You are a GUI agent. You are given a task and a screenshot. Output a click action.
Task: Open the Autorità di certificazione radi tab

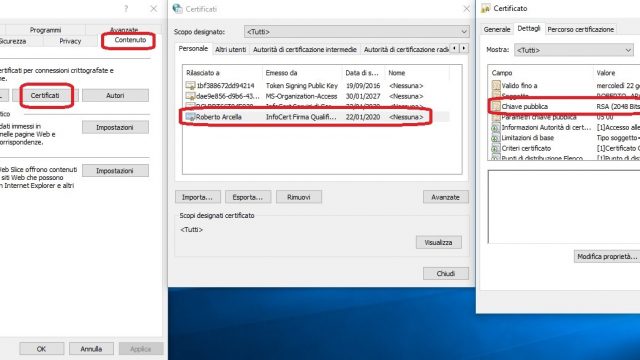[x=406, y=49]
